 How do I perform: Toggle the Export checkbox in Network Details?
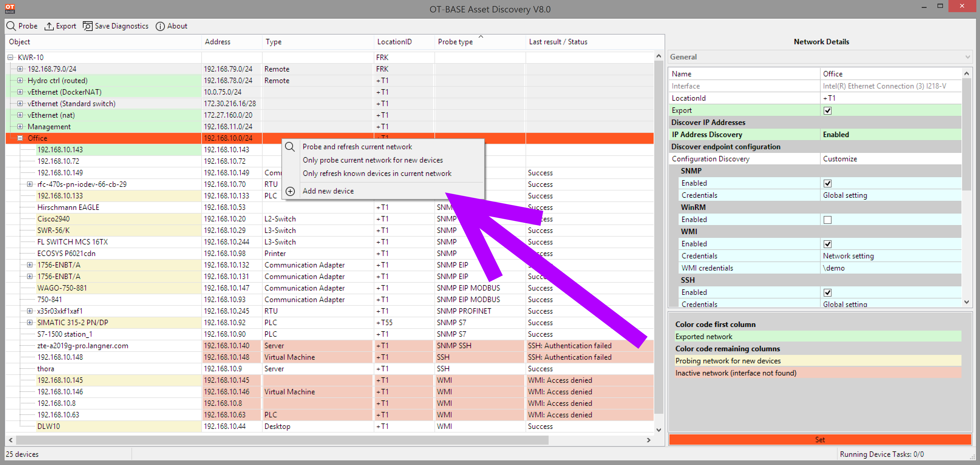coord(828,110)
